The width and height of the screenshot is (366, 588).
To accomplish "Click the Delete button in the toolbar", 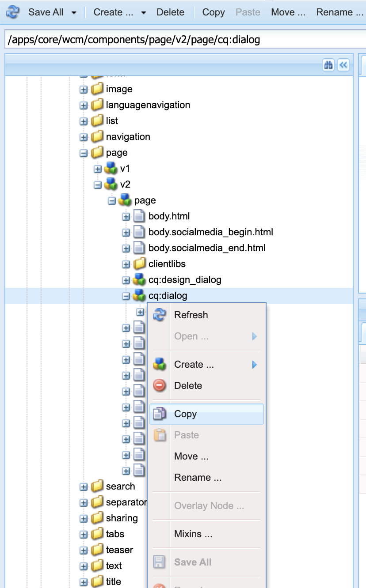I will tap(170, 12).
